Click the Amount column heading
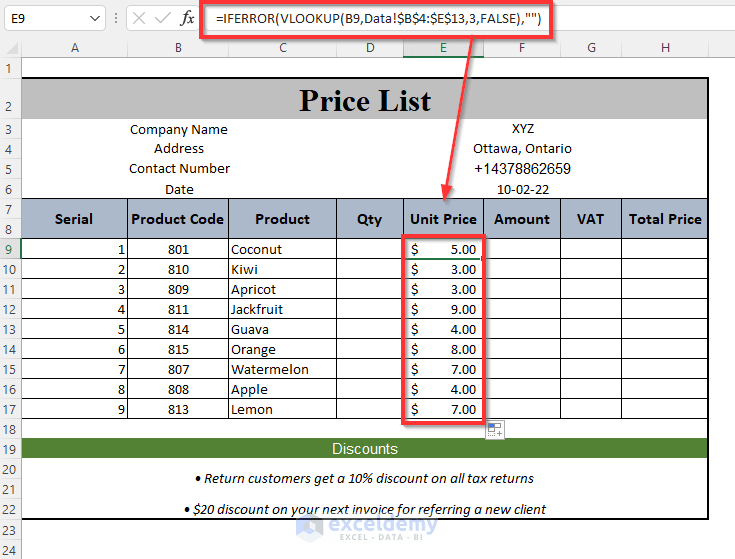 pos(522,219)
